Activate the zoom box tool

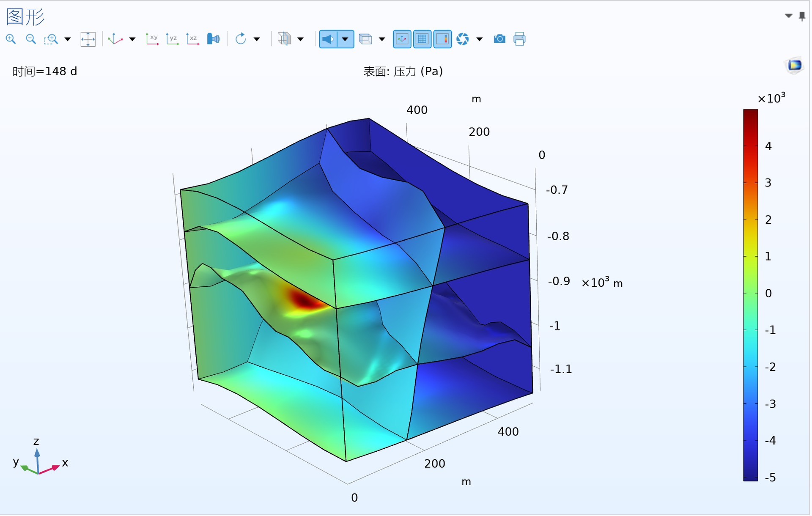point(51,39)
